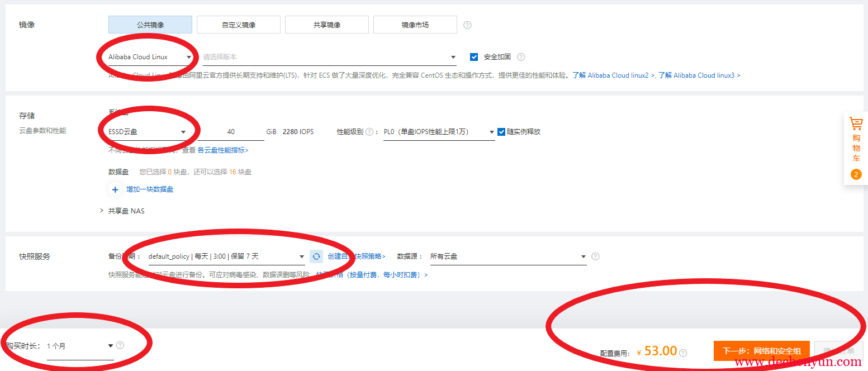Viewport: 868px width, 371px height.
Task: Open the ESSD云盘 disk type dropdown
Action: pos(148,132)
